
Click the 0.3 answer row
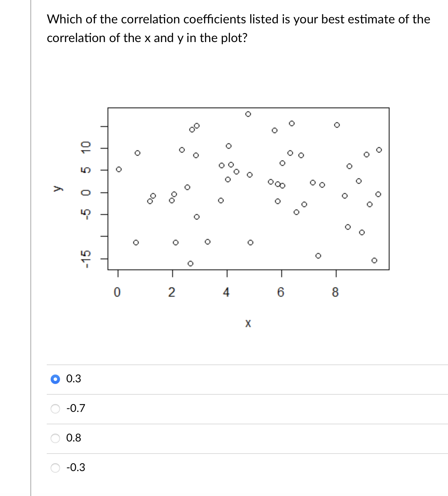pos(156,379)
